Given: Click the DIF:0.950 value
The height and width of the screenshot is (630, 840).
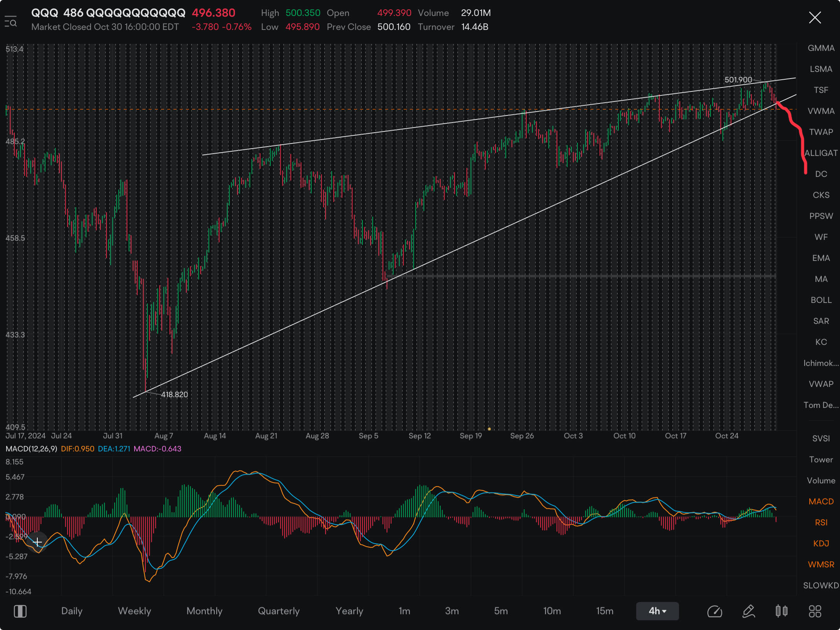Looking at the screenshot, I should click(77, 449).
